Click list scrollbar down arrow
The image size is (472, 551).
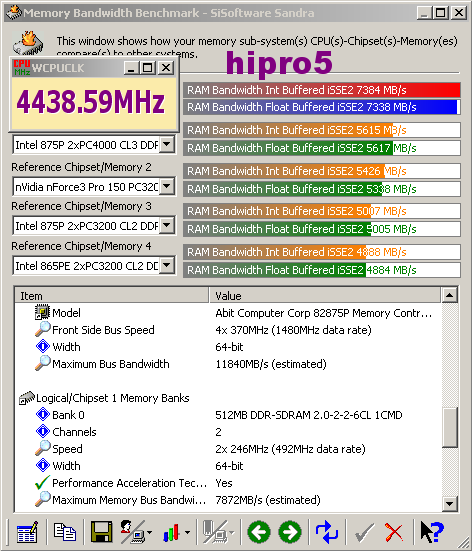[x=450, y=504]
